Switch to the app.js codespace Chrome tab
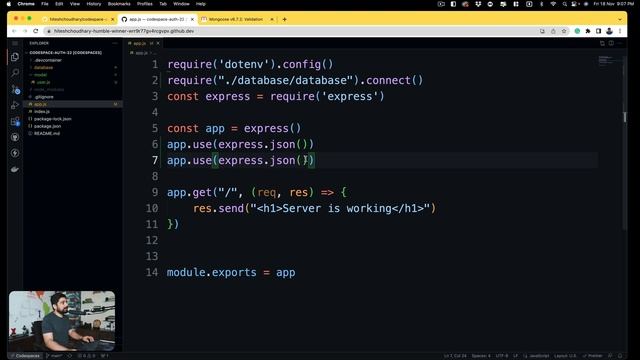 point(157,19)
